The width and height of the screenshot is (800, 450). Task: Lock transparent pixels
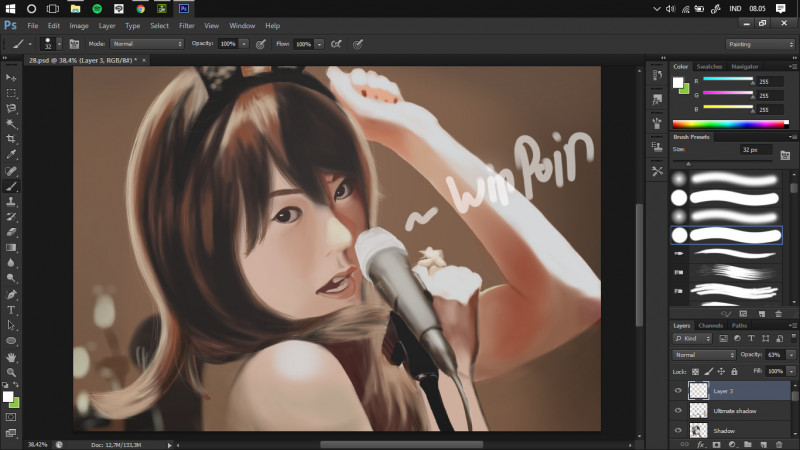click(695, 372)
